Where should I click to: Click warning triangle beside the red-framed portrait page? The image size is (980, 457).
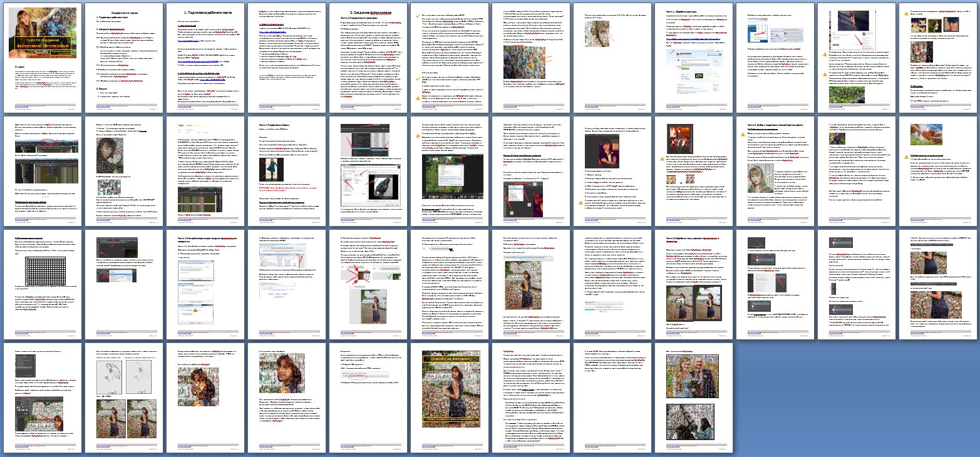pos(662,159)
